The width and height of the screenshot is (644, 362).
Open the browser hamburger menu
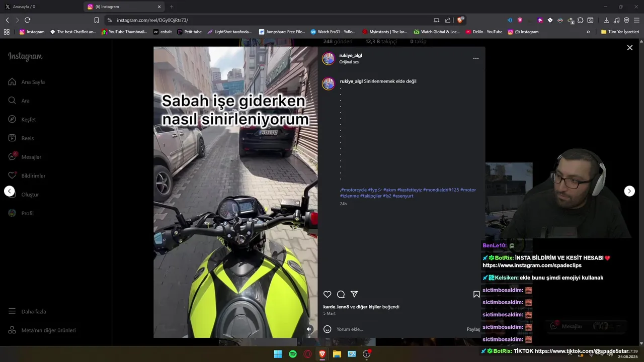[x=636, y=20]
